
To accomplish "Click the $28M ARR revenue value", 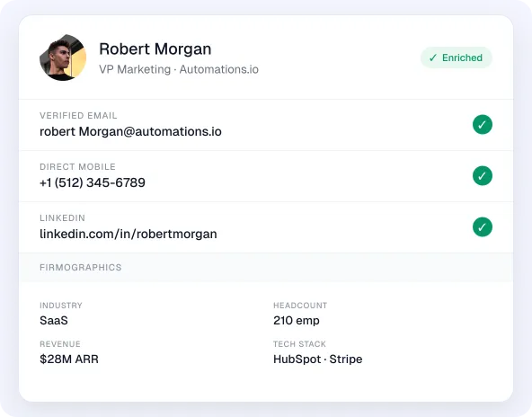I will point(69,359).
